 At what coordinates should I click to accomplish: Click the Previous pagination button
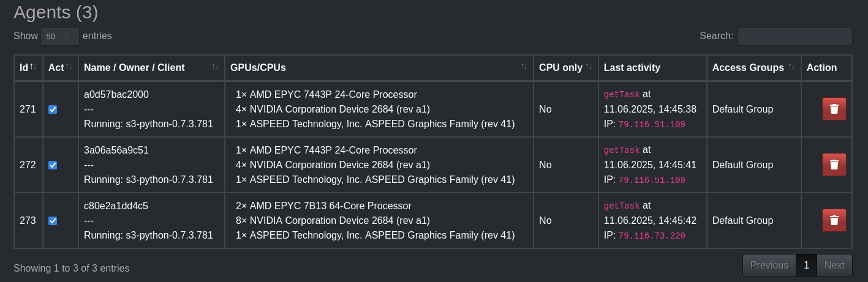(x=769, y=265)
